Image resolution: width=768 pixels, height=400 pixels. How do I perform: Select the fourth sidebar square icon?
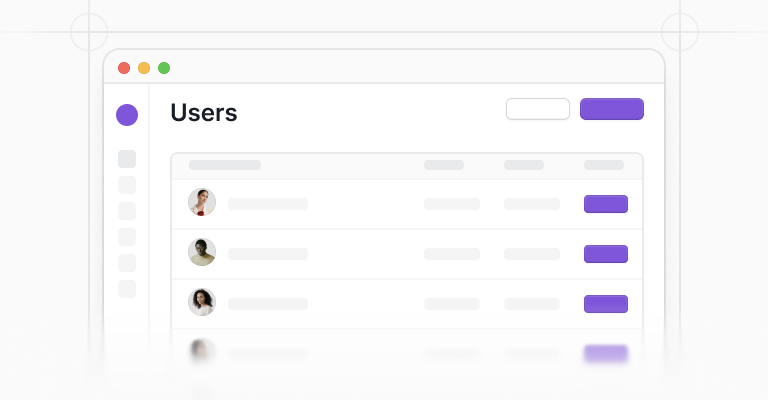[127, 237]
